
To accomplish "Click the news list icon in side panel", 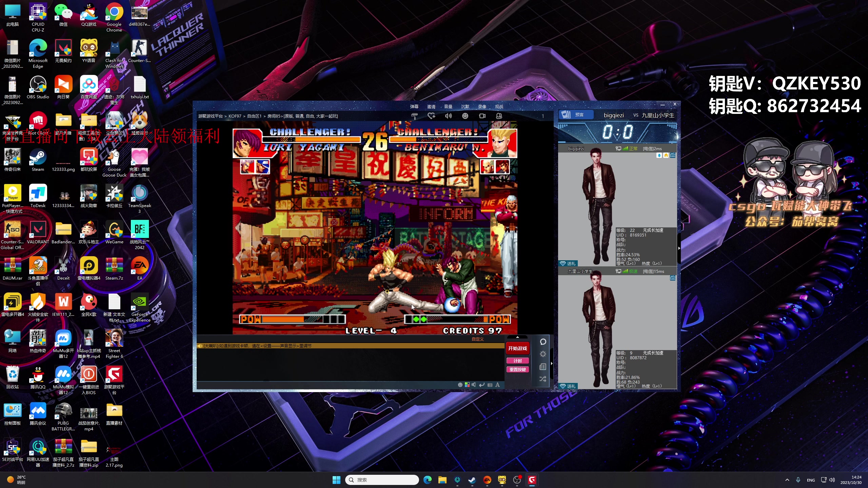I will tap(543, 367).
